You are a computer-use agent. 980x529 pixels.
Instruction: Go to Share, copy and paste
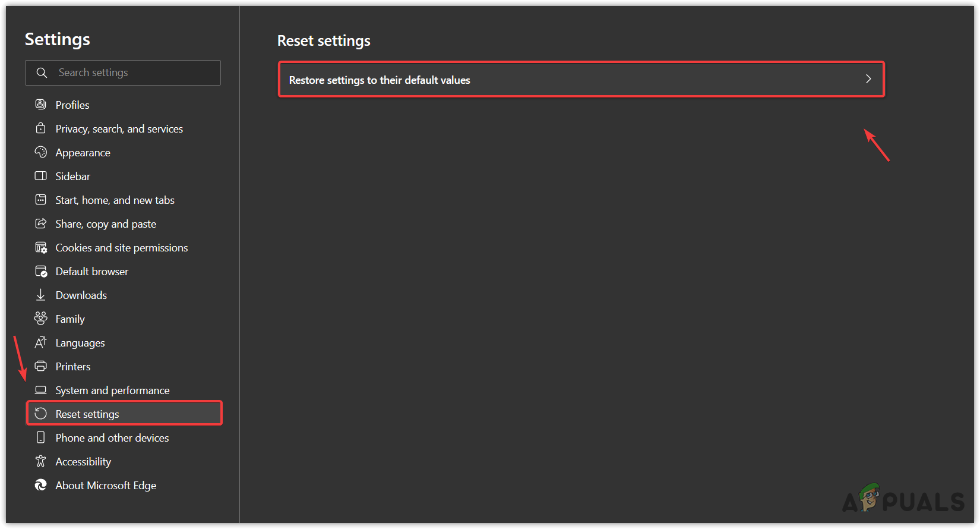[106, 224]
